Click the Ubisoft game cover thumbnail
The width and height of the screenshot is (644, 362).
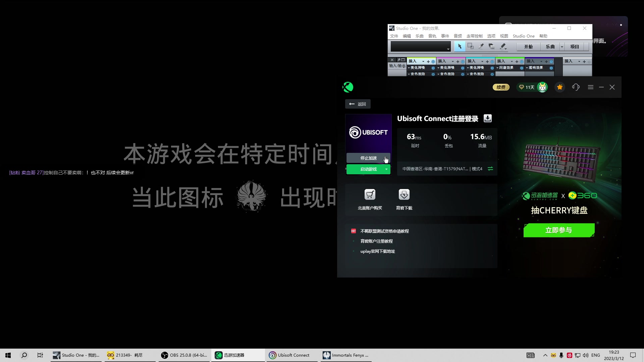pos(368,133)
